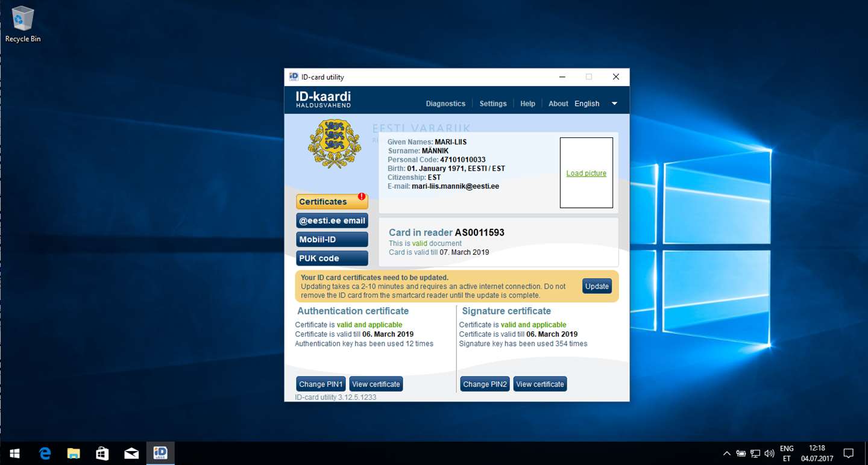Open the English language dropdown
This screenshot has width=868, height=465.
[x=596, y=104]
